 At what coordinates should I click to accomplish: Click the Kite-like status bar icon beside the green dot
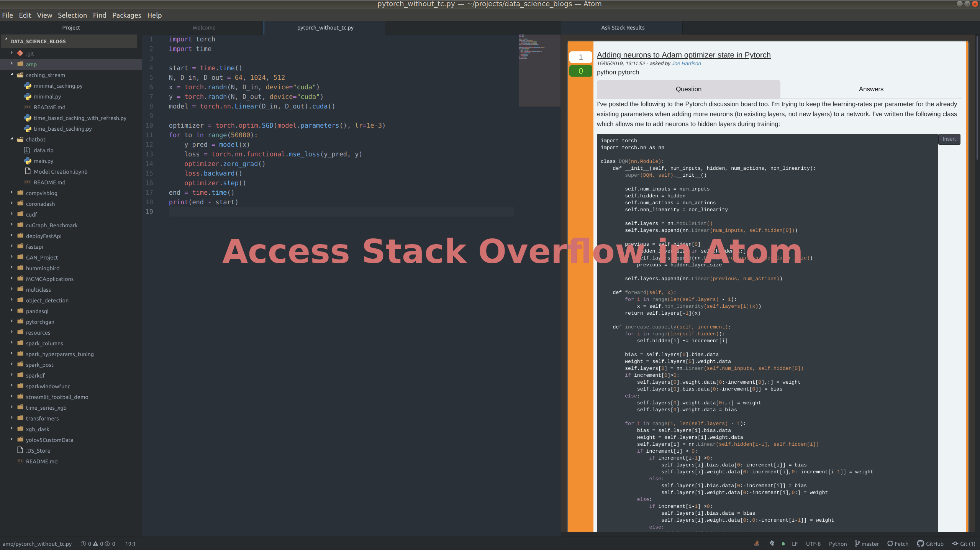coord(772,543)
